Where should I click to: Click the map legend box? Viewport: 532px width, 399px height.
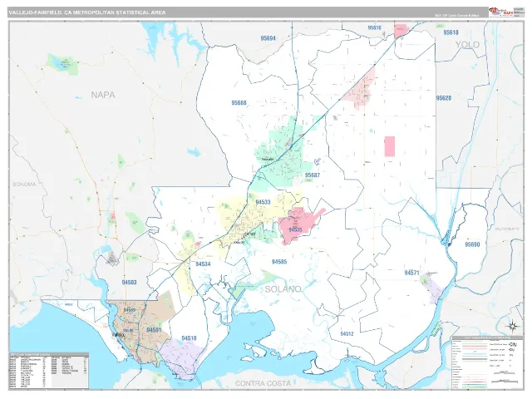[488, 362]
